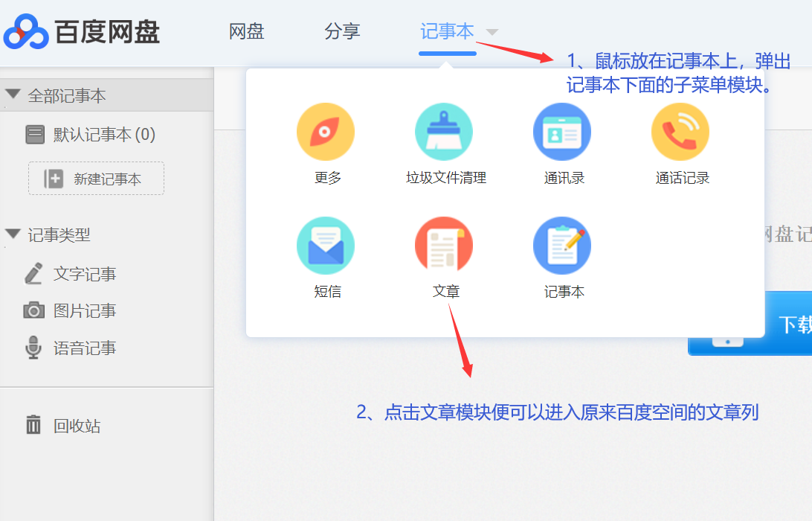812x521 pixels.
Task: Open the 短信 envelope icon
Action: [x=326, y=245]
